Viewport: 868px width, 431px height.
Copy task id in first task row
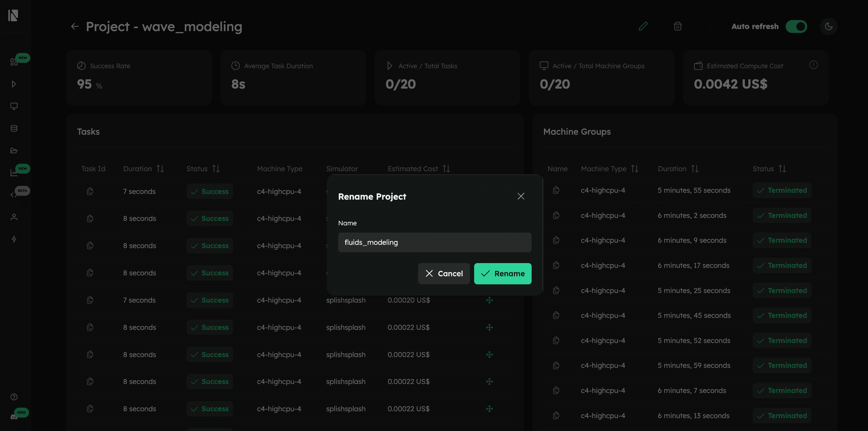pos(90,191)
